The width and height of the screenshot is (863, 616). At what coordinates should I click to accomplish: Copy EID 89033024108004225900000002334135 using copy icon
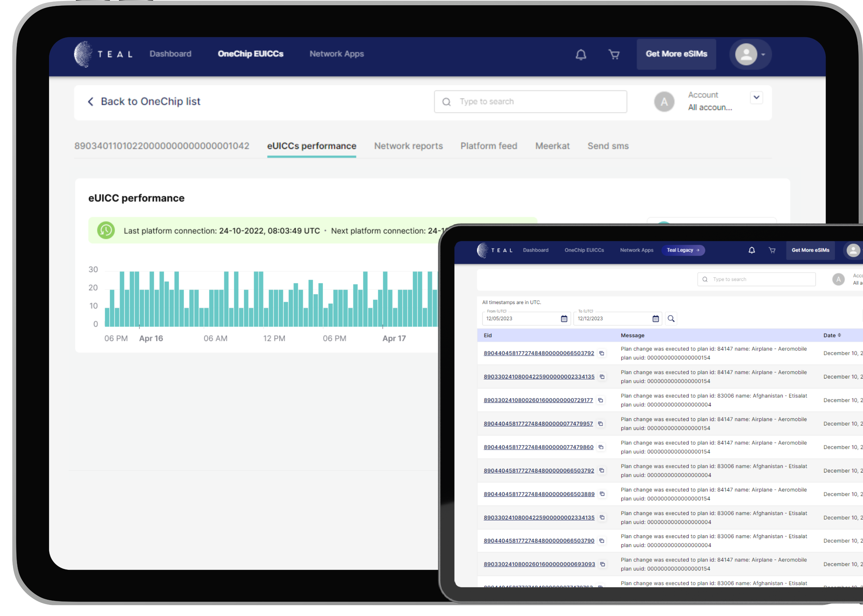click(602, 377)
